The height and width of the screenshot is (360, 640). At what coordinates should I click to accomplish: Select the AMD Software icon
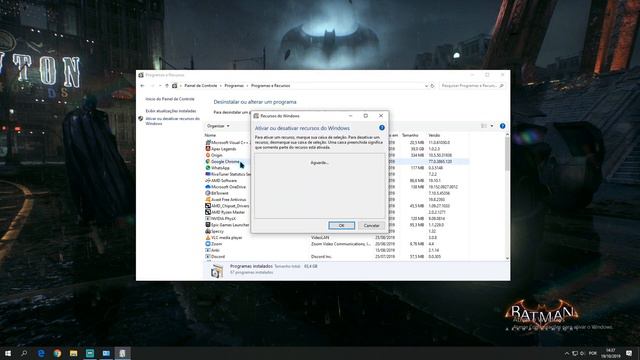tap(208, 180)
